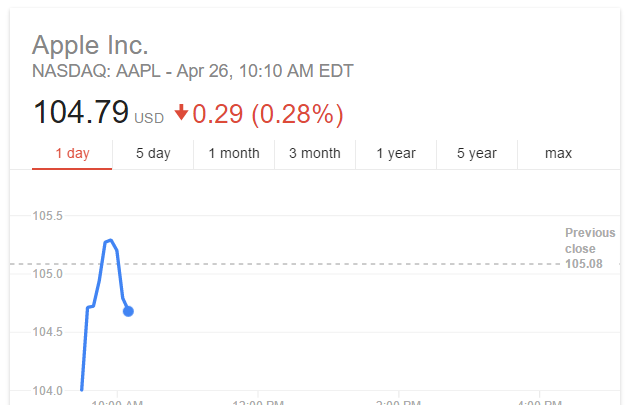Click the 104.79 current price
The height and width of the screenshot is (405, 628).
(x=81, y=112)
